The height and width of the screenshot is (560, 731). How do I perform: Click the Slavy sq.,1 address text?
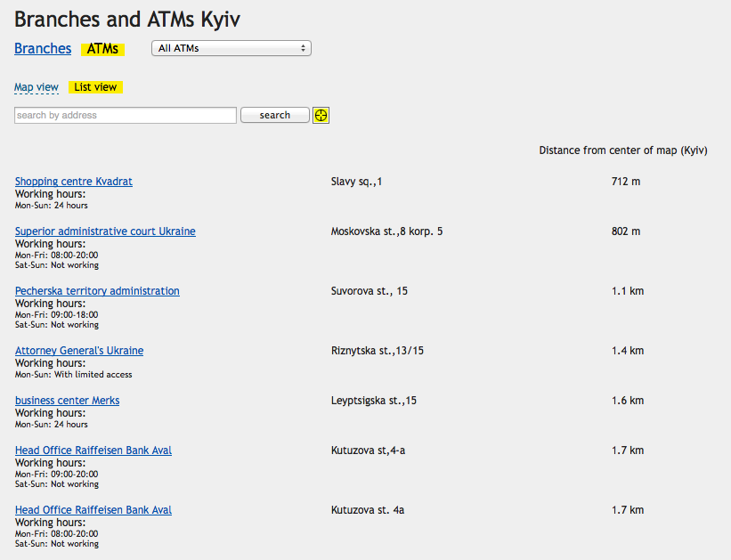pyautogui.click(x=356, y=182)
